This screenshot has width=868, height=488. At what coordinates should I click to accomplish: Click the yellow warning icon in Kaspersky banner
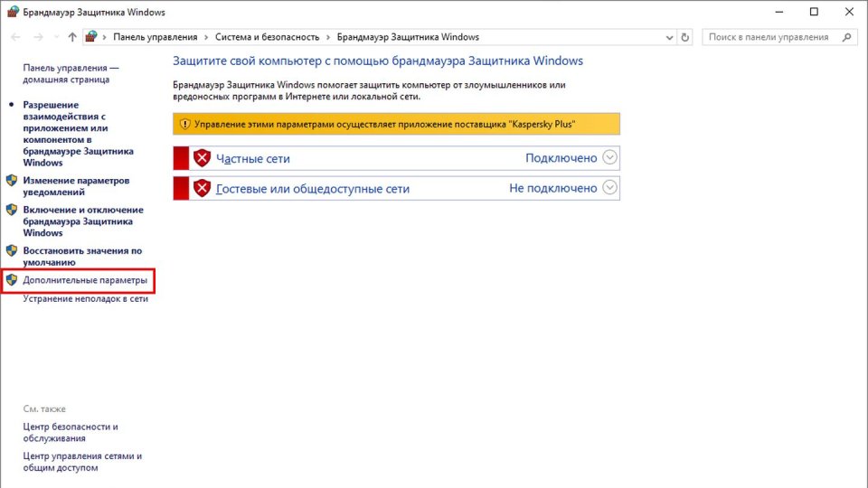pyautogui.click(x=184, y=124)
